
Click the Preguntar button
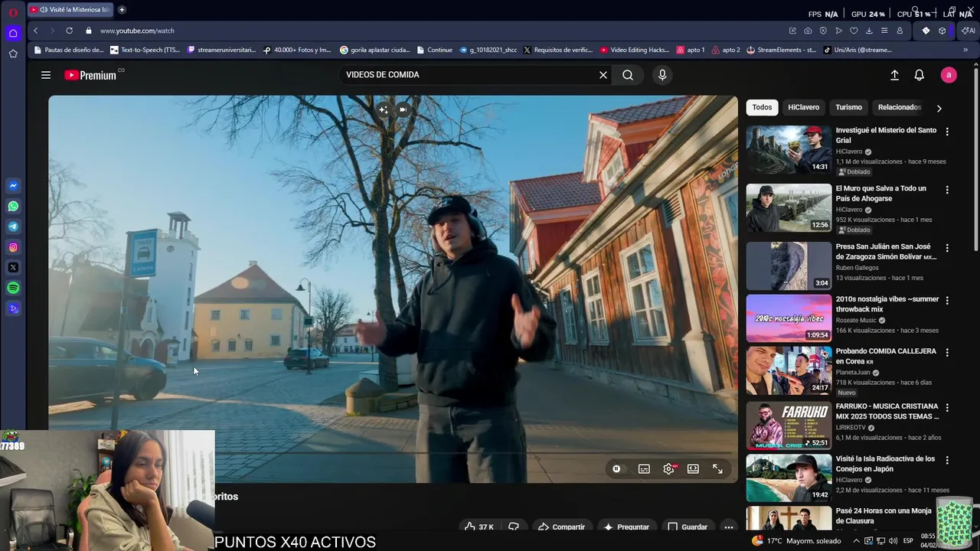(626, 527)
